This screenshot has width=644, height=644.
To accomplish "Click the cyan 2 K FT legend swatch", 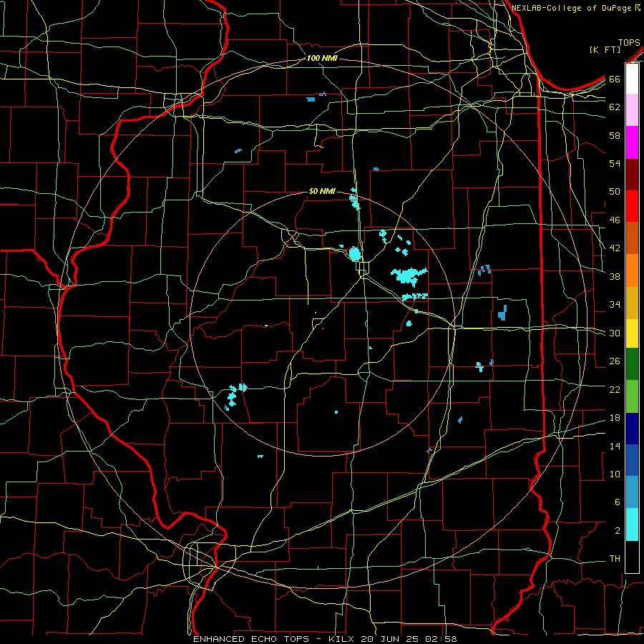I will 632,525.
